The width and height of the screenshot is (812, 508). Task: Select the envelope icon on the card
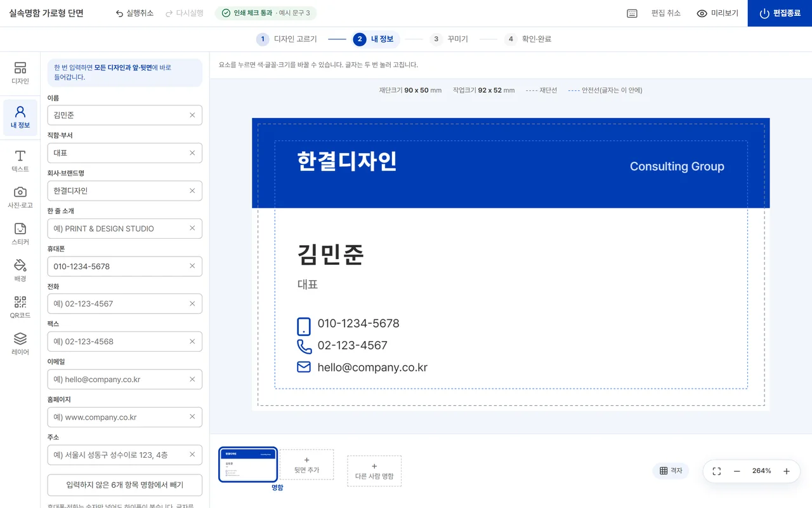click(304, 367)
